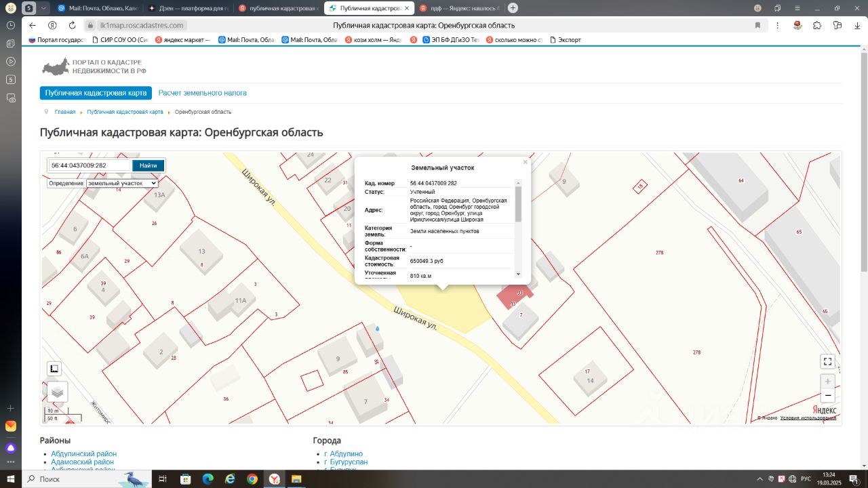Viewport: 868px width, 488px height.
Task: Click the popup's scrollbar down arrow
Action: 519,274
